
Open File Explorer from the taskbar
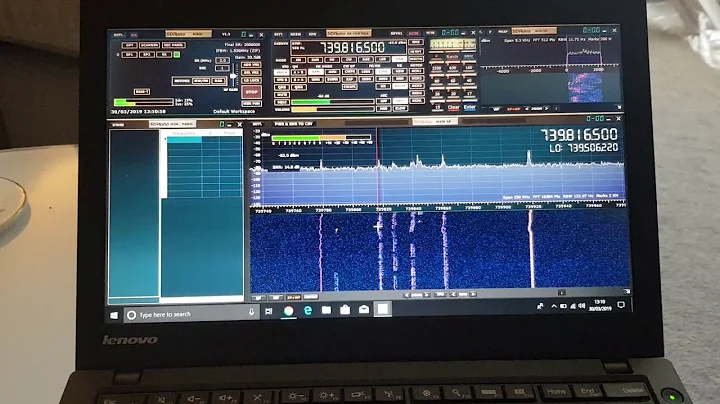(x=326, y=310)
